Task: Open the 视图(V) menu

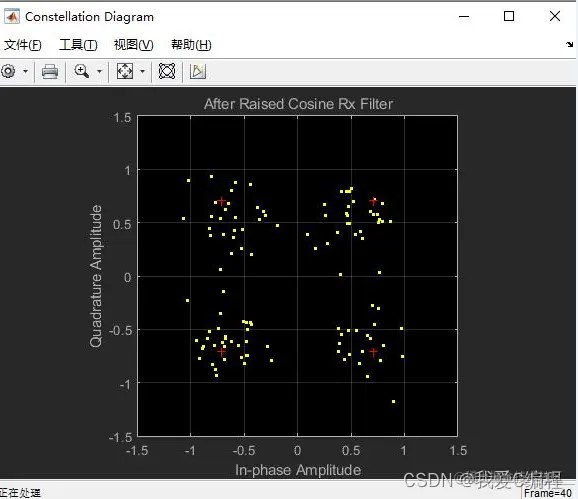Action: click(x=133, y=45)
